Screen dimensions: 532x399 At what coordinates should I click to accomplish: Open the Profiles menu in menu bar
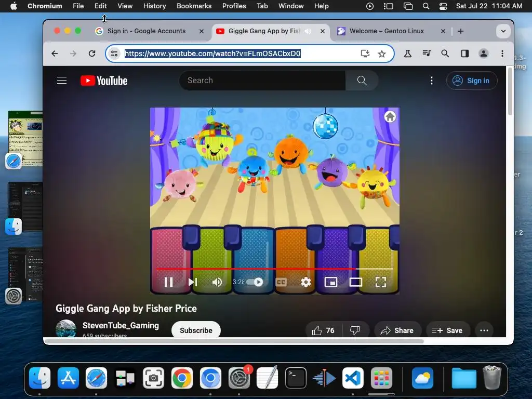pos(234,6)
